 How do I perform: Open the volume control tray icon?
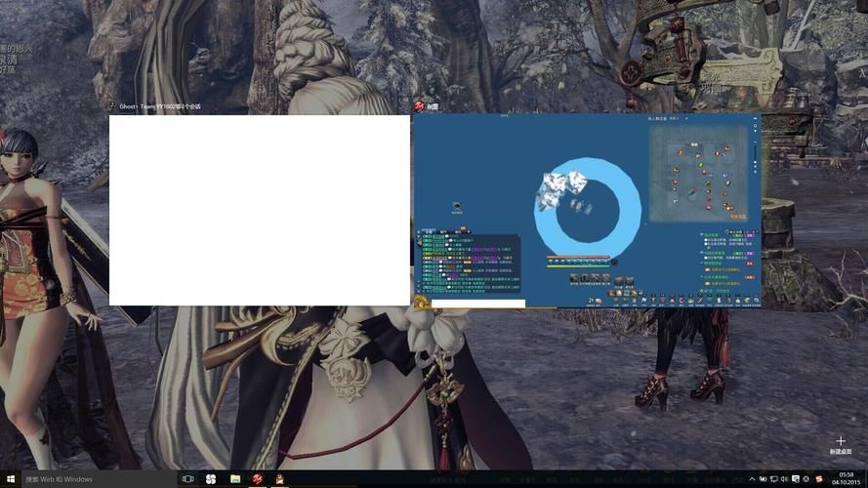784,479
